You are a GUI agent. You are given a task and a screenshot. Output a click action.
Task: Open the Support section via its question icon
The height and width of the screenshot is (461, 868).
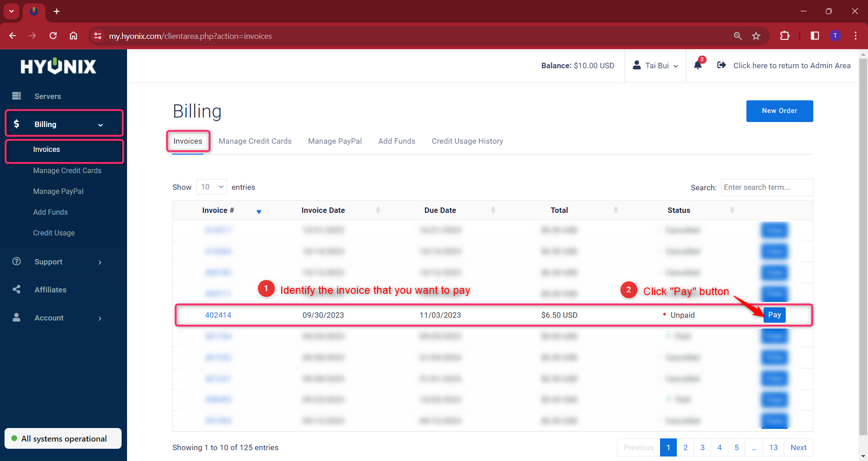tap(16, 262)
